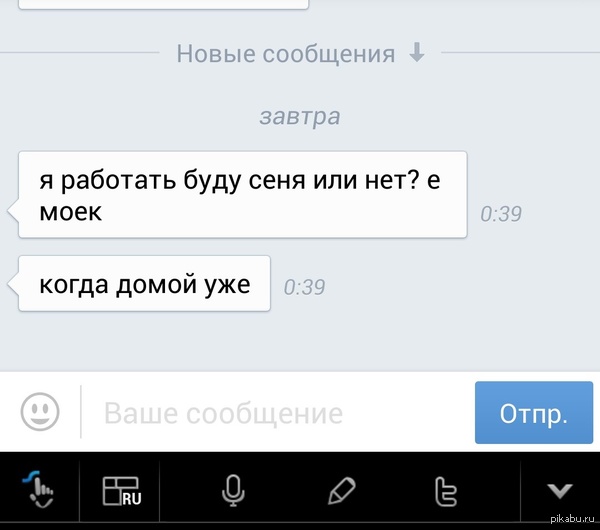Tap the Новые сообщения label
The width and height of the screenshot is (600, 530).
coord(285,54)
